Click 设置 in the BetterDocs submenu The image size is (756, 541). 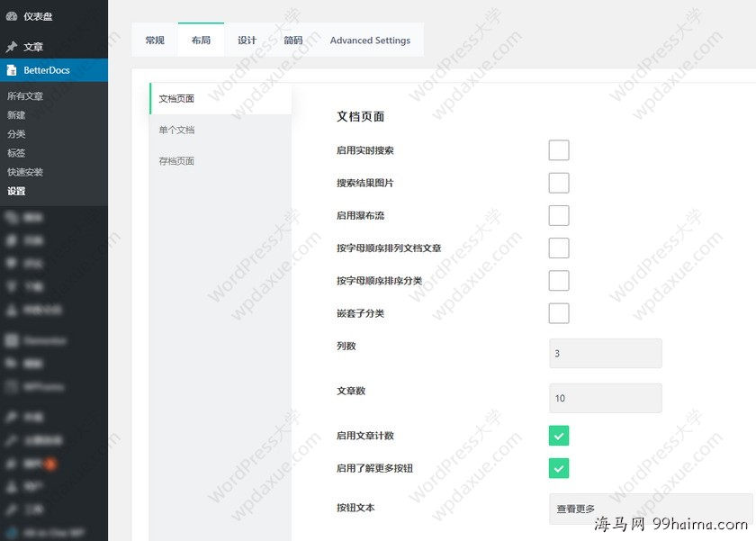tap(16, 192)
